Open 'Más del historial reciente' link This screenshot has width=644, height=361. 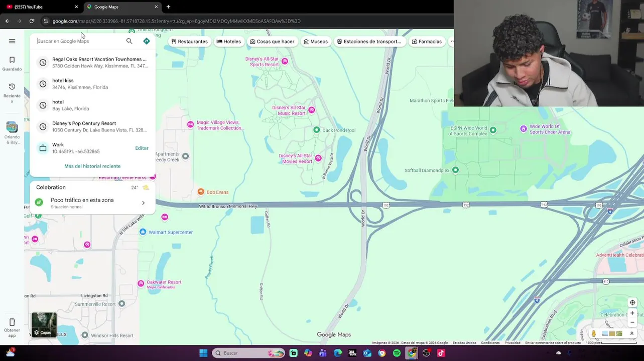click(x=92, y=166)
